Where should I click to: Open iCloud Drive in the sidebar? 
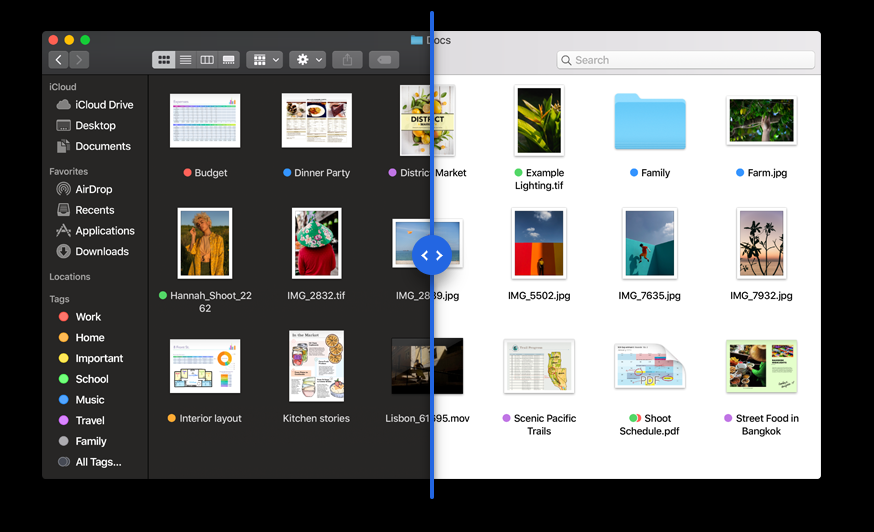(x=104, y=105)
